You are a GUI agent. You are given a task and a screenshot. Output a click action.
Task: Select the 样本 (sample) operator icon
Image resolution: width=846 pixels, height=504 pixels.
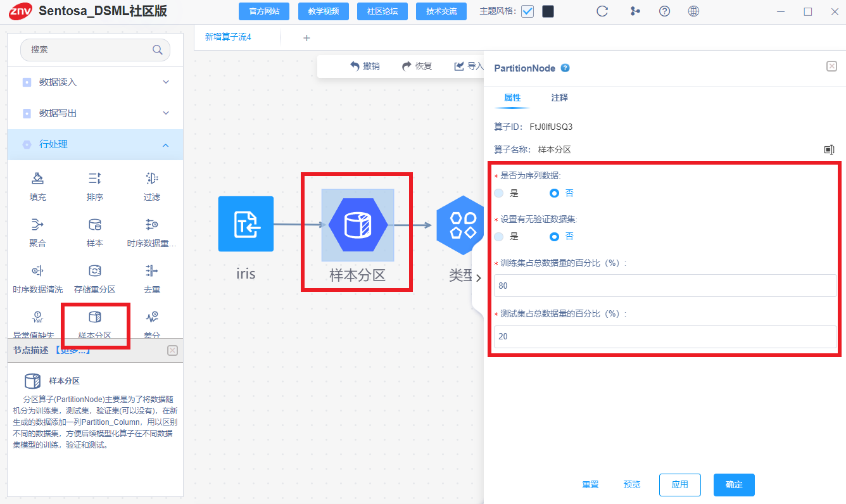pyautogui.click(x=94, y=224)
